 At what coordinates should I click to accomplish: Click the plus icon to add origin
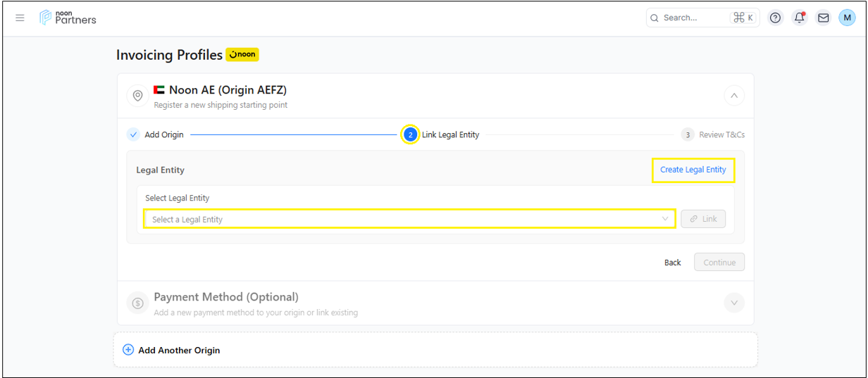click(x=128, y=350)
